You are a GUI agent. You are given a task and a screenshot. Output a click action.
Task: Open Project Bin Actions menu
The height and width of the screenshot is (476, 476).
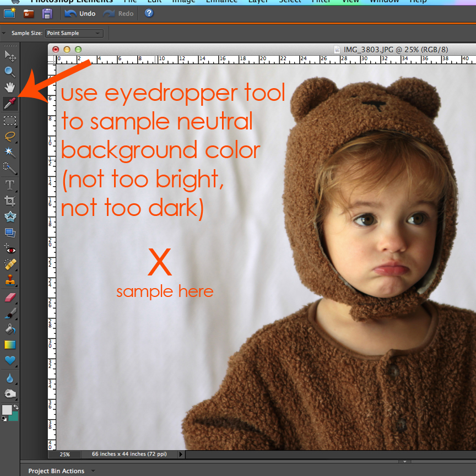[x=61, y=471]
